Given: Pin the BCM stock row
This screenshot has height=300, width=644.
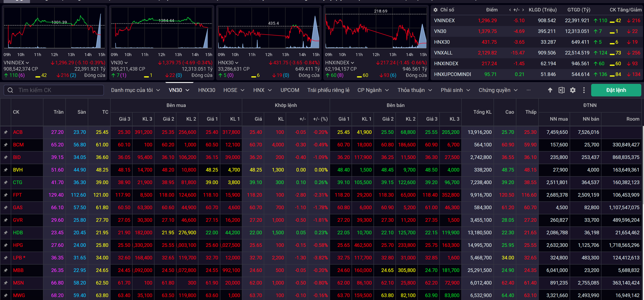Looking at the screenshot, I should 6,145.
